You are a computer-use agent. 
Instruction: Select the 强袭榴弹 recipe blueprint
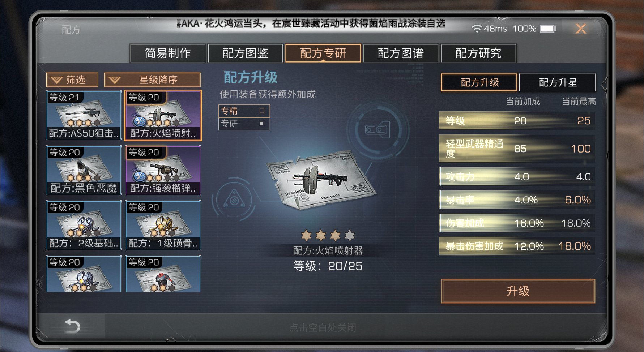click(163, 170)
